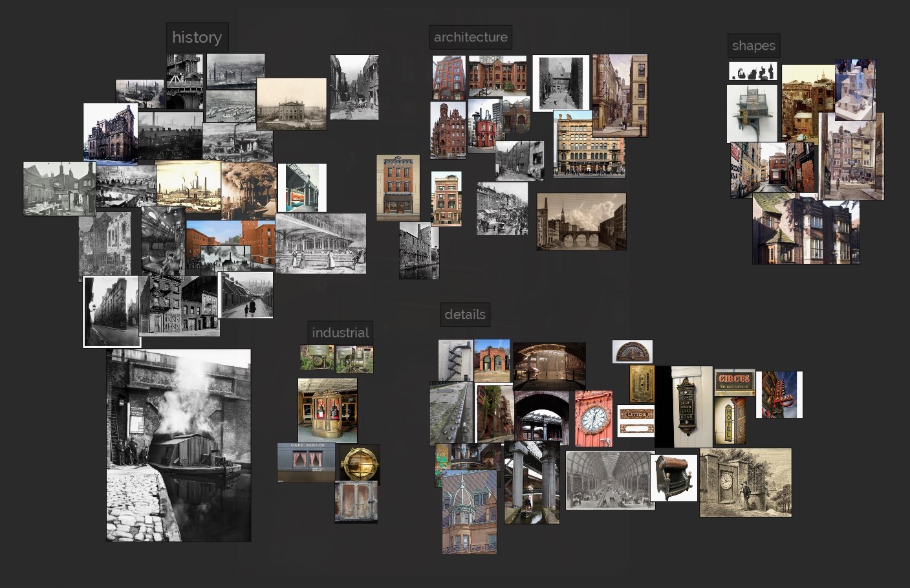This screenshot has width=910, height=588.
Task: Select the photo of two children on street
Action: click(x=247, y=295)
